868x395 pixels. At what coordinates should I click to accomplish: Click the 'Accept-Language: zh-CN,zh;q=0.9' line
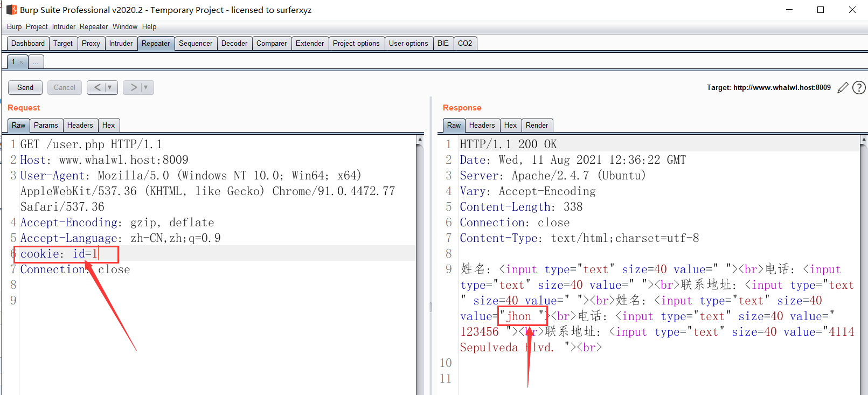tap(120, 238)
